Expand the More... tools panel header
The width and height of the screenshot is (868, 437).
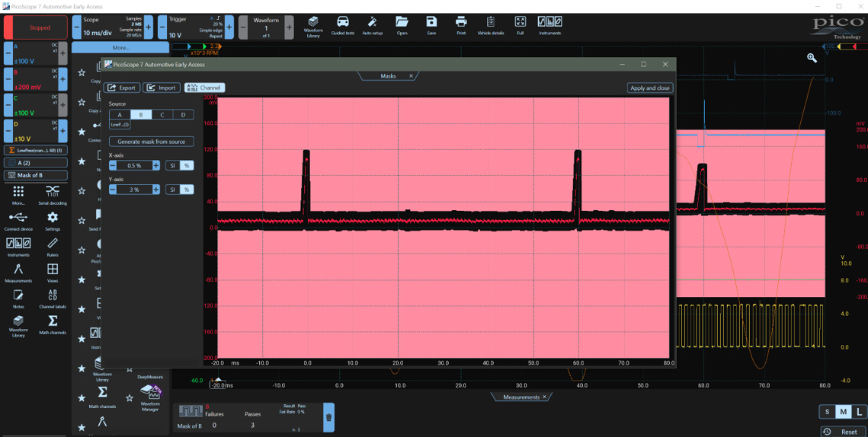pos(120,47)
